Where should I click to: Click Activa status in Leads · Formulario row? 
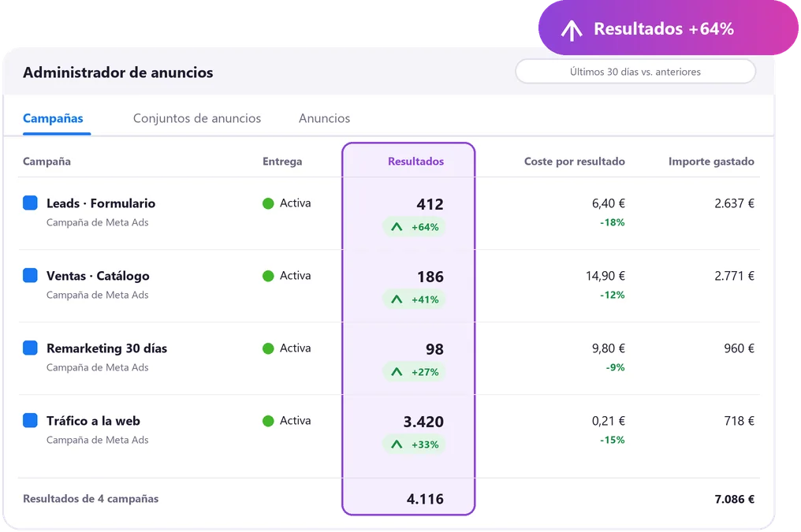pos(296,203)
